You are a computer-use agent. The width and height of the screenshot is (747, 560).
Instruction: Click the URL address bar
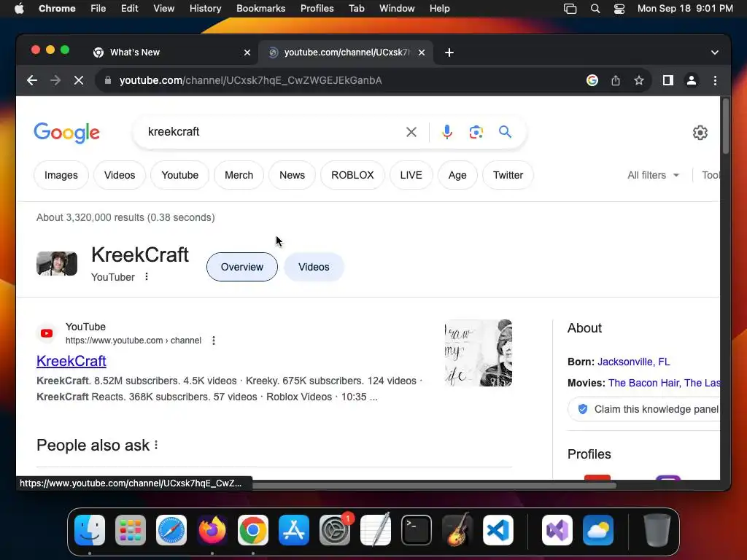tap(343, 80)
